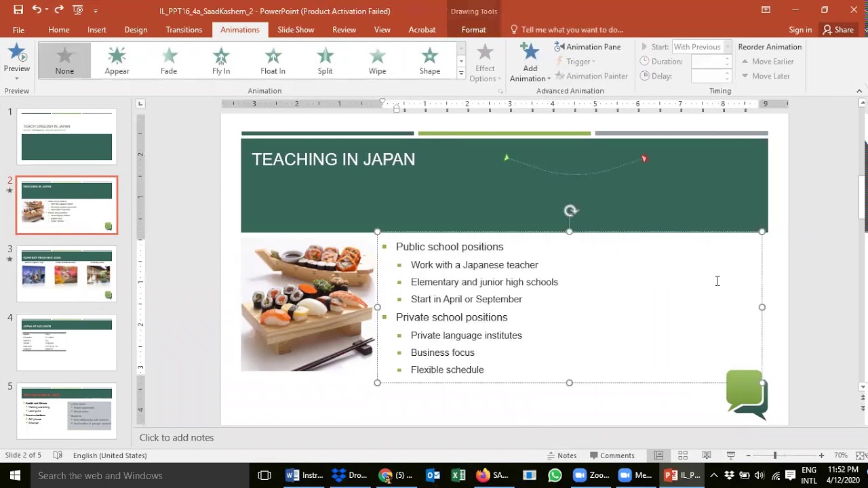Switch to Reading View
Image resolution: width=868 pixels, height=488 pixels.
(707, 455)
